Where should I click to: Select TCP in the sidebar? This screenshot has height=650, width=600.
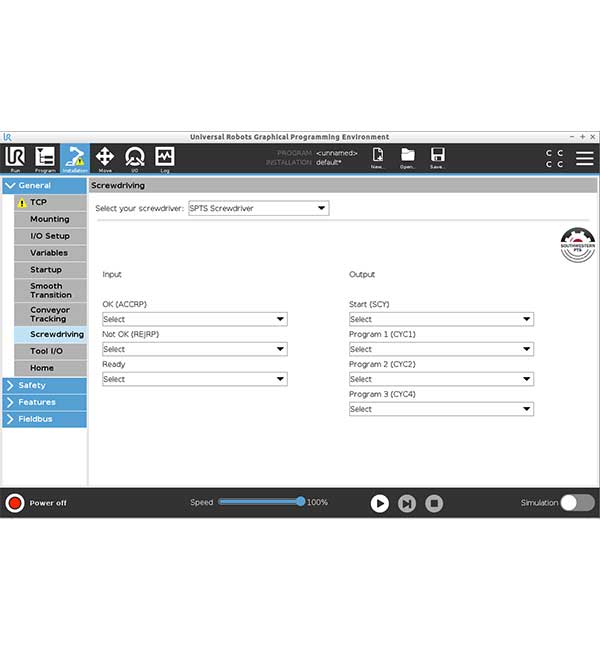[x=50, y=202]
